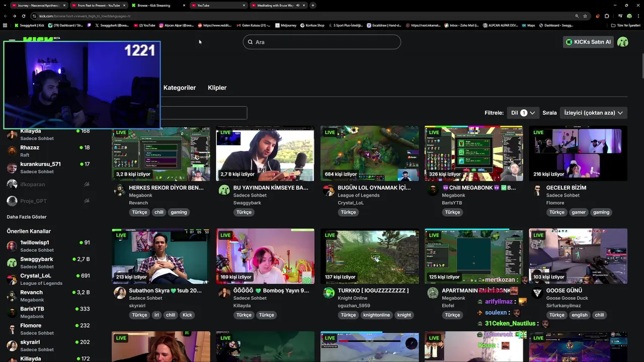Open GECELER BİZİM stream thumbnail

[x=578, y=153]
